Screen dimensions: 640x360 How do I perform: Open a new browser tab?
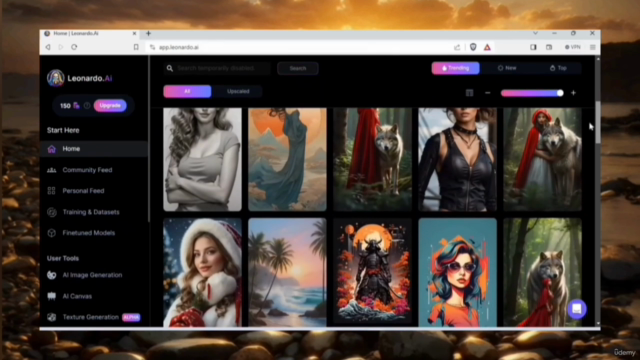point(149,33)
